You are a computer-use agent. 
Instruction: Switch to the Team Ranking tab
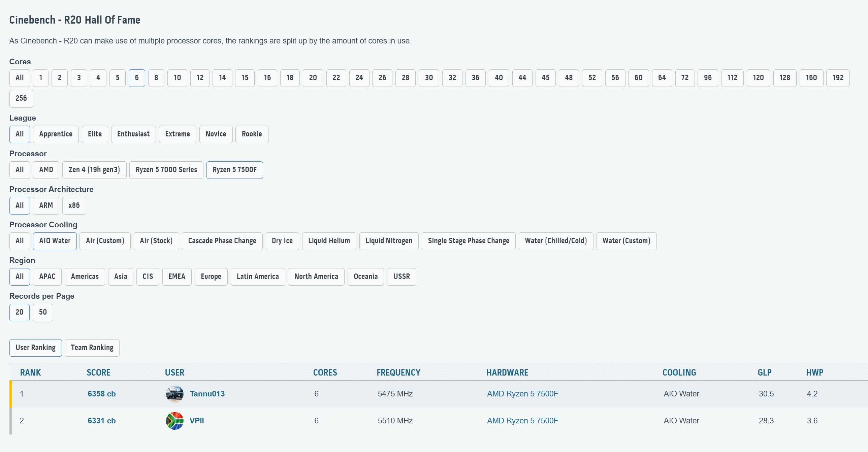[92, 348]
